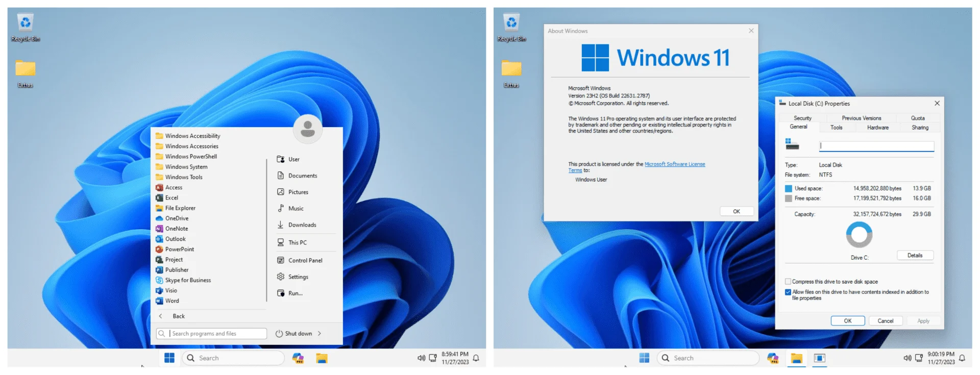Expand the Windows Tools folder
The width and height of the screenshot is (980, 375).
pos(179,177)
